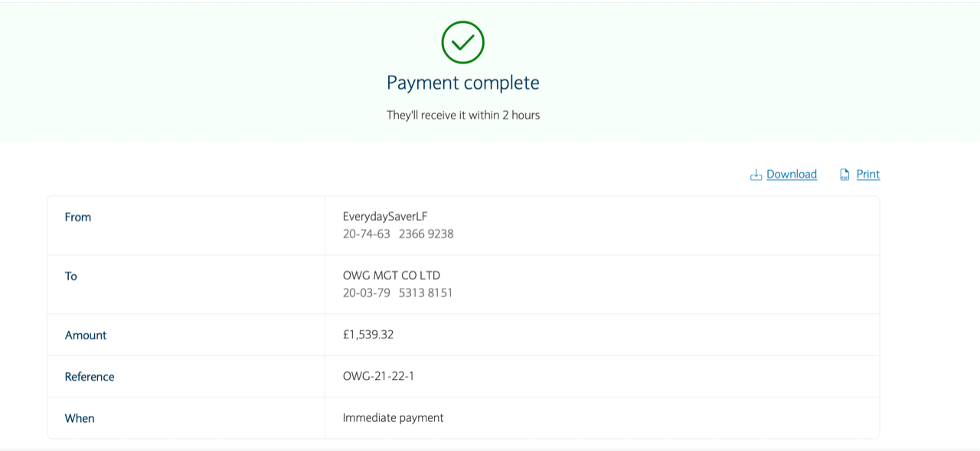Image resolution: width=980 pixels, height=451 pixels.
Task: Select the Immediate payment text
Action: coord(394,418)
